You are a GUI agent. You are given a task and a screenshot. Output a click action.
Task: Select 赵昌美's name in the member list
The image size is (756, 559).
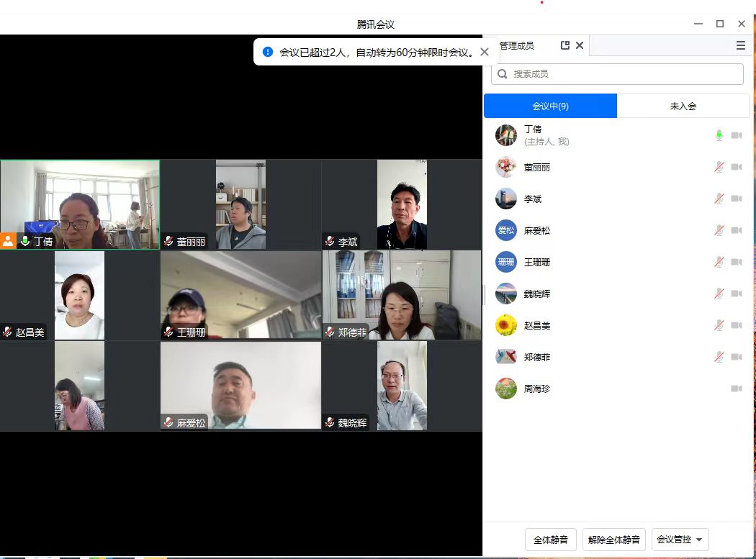537,325
